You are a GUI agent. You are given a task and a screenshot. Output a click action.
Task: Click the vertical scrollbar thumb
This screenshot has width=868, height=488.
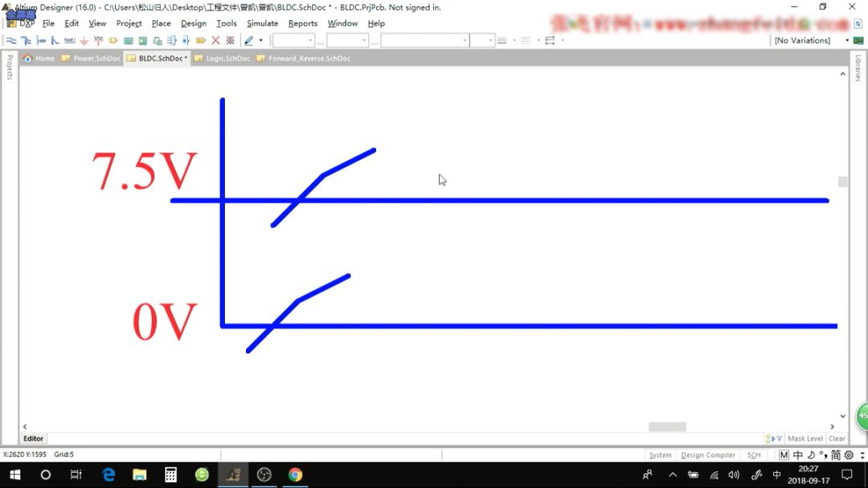pyautogui.click(x=842, y=182)
